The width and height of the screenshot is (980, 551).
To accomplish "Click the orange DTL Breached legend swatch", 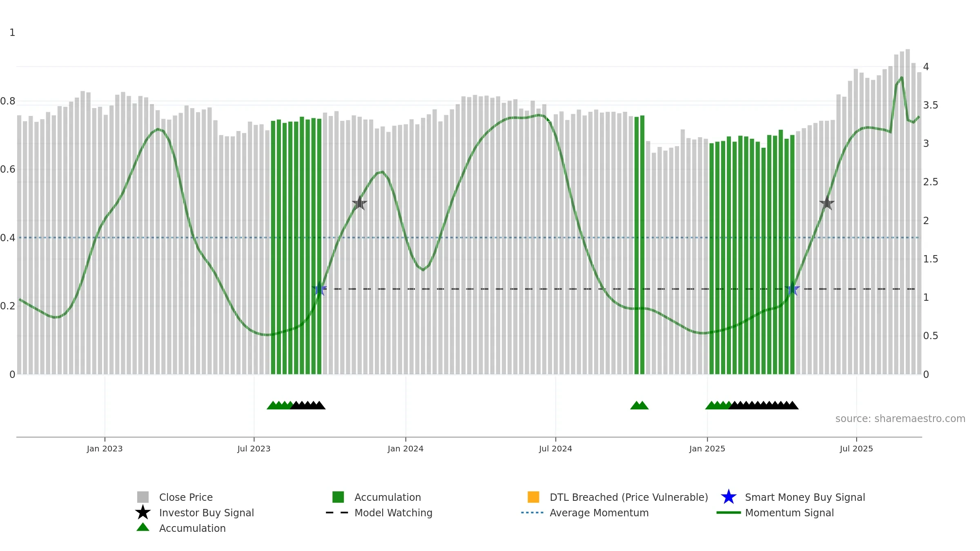I will click(x=533, y=497).
